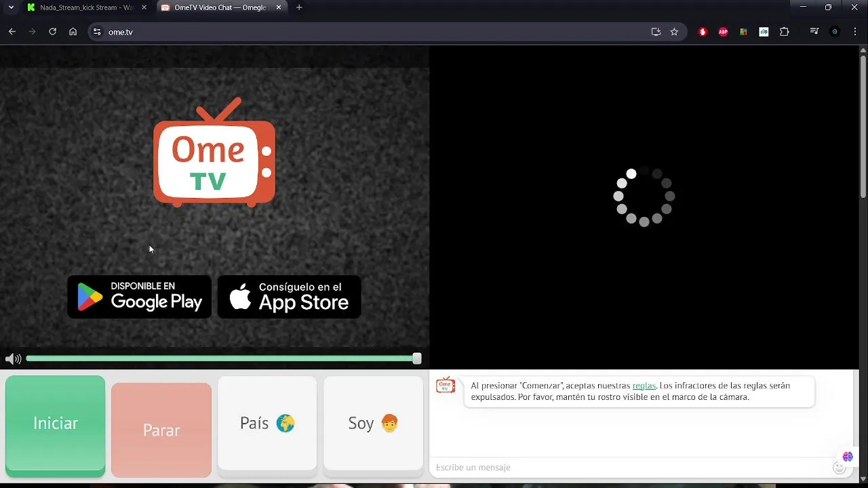
Task: Close the OmeTV Video Chat tab
Action: point(279,7)
